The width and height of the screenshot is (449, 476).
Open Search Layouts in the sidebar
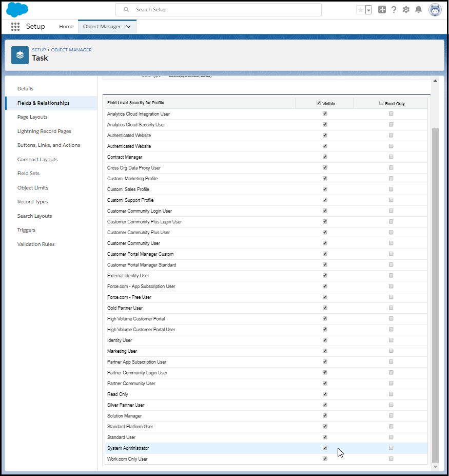pos(34,216)
